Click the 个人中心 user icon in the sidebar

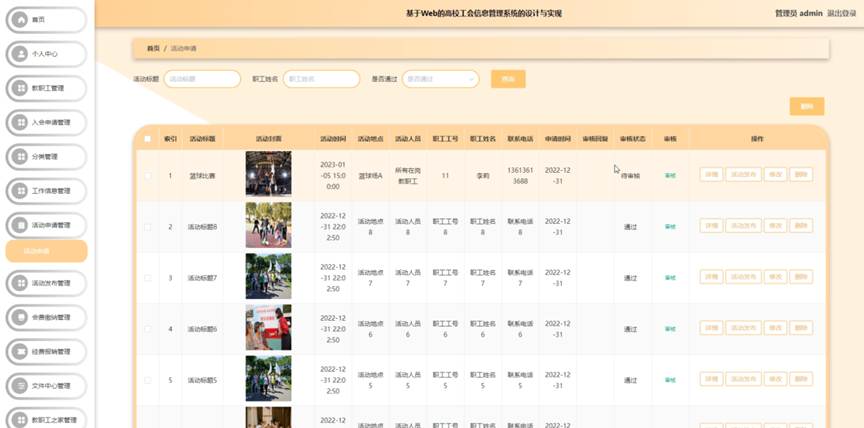(20, 54)
